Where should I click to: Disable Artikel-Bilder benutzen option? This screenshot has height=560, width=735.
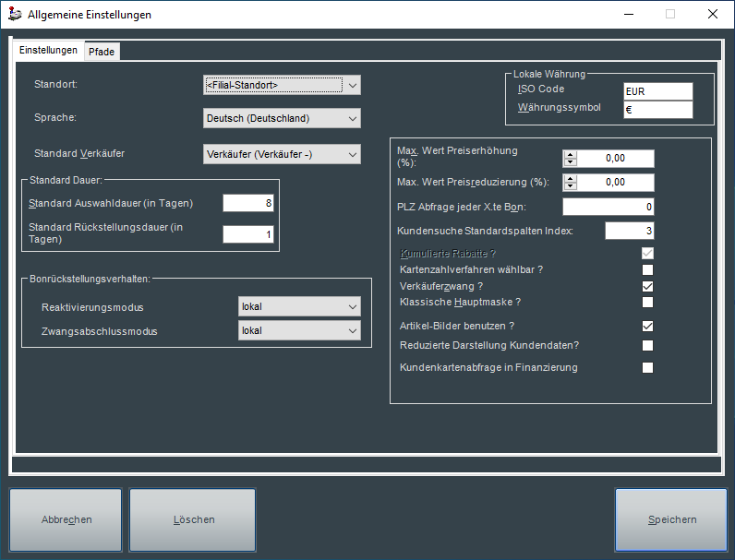click(x=647, y=326)
